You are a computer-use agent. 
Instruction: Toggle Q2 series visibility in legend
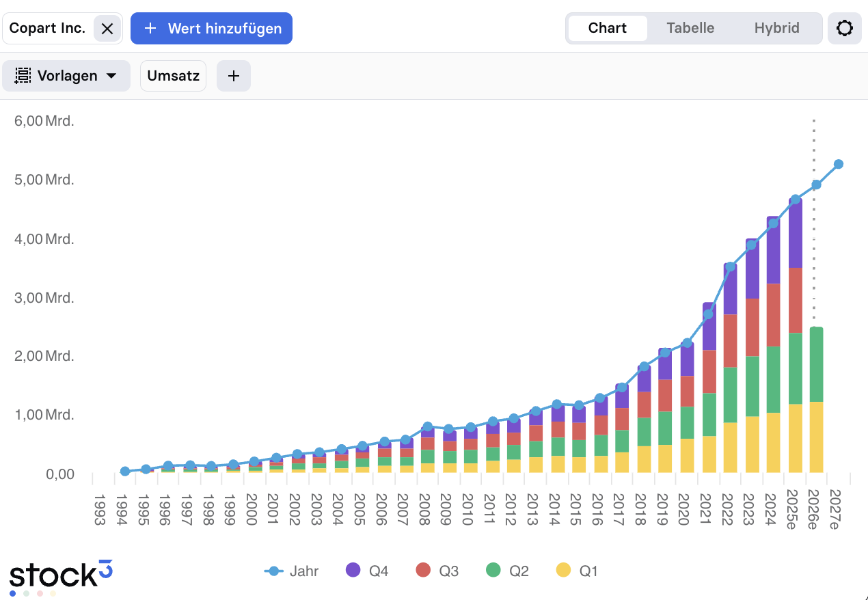[508, 571]
